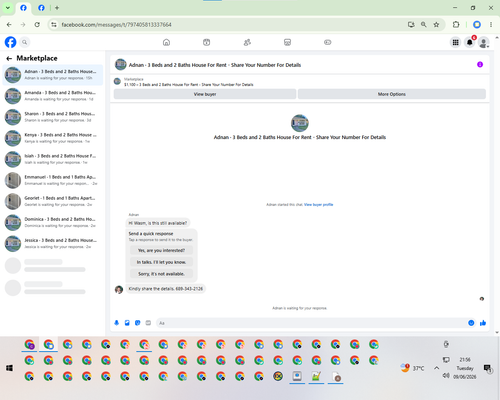
Task: Open the account profile menu
Action: coord(484,42)
